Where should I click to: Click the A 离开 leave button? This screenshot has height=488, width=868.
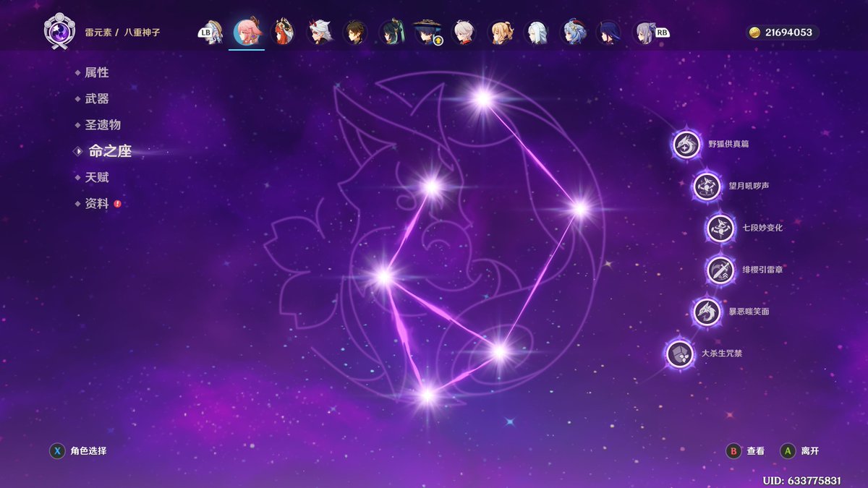point(800,451)
